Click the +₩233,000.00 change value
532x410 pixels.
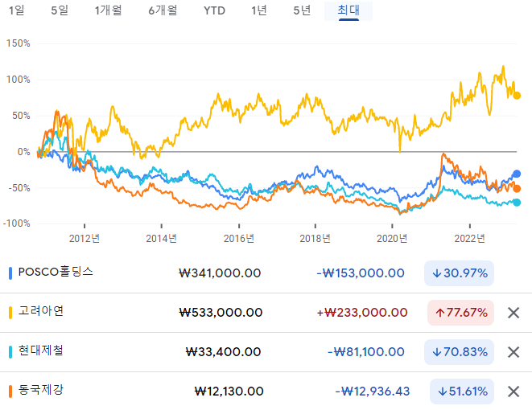point(361,313)
